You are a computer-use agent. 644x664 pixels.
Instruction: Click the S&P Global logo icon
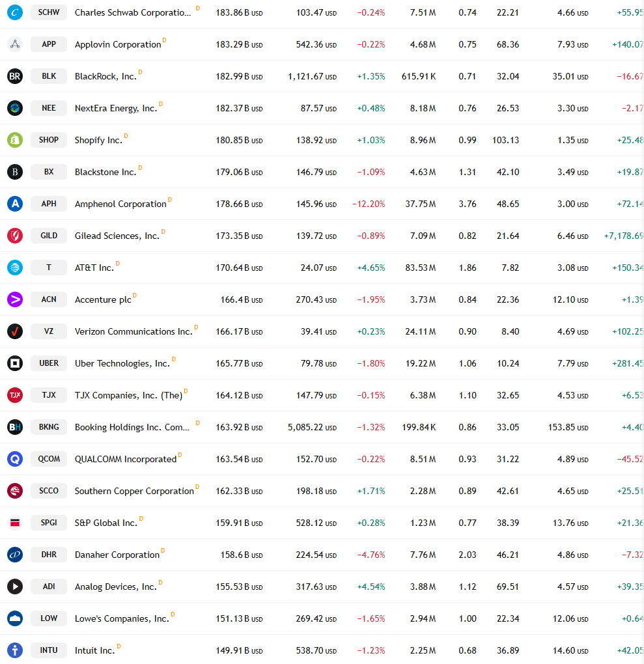coord(15,523)
